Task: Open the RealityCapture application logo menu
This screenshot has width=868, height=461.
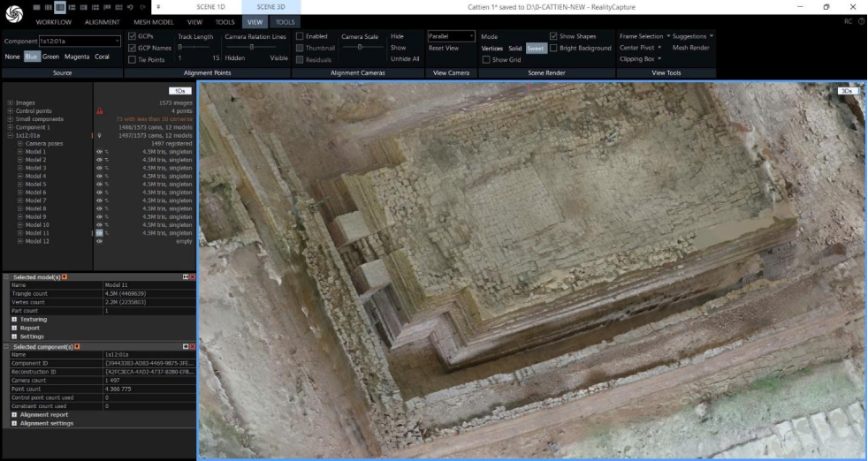Action: click(14, 14)
